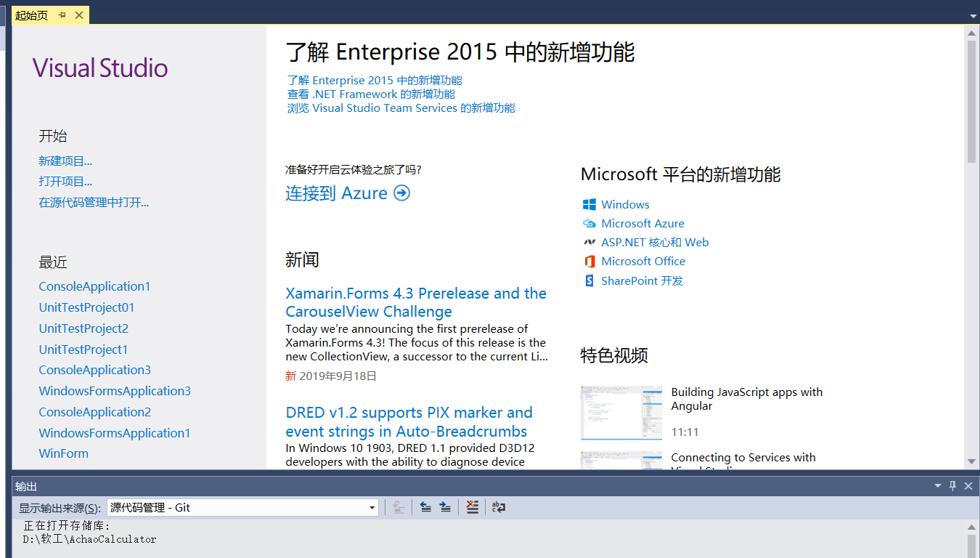Open recent project UnitTestProject01
This screenshot has height=558, width=980.
(86, 307)
